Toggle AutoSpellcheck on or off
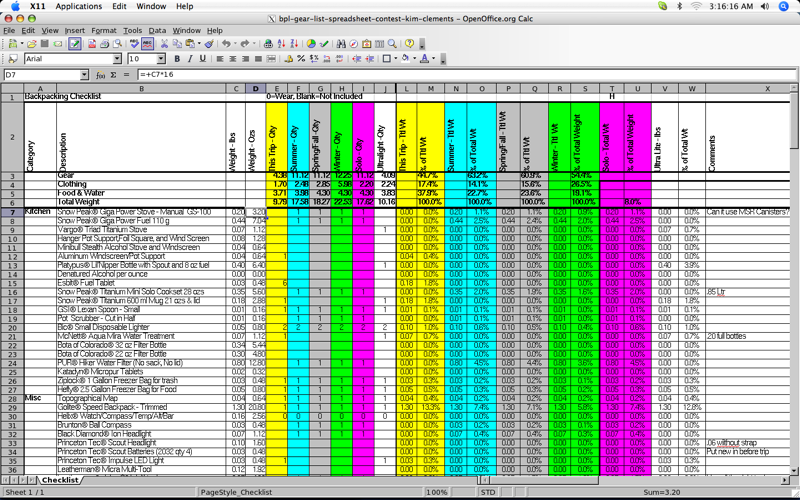 [x=147, y=44]
